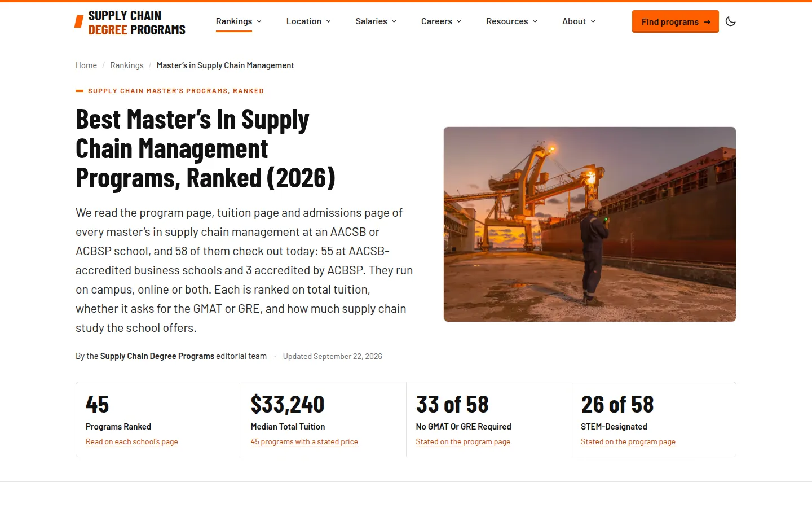The image size is (812, 508).
Task: Click the $33,240 median tuition figure
Action: pos(288,405)
